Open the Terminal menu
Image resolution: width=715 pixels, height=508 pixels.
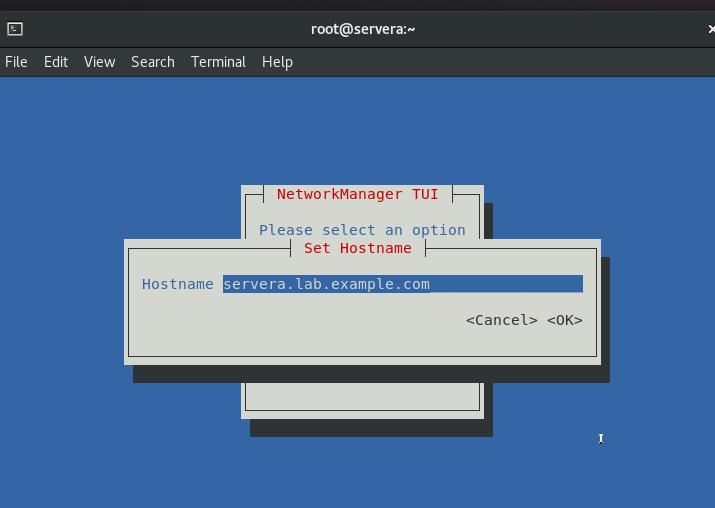[x=218, y=62]
